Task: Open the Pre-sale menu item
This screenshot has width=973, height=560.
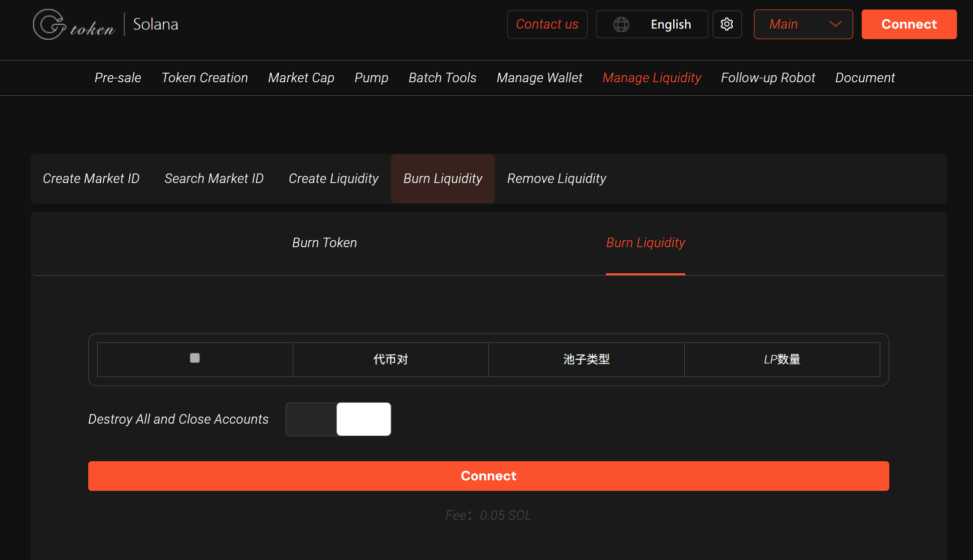Action: (118, 78)
